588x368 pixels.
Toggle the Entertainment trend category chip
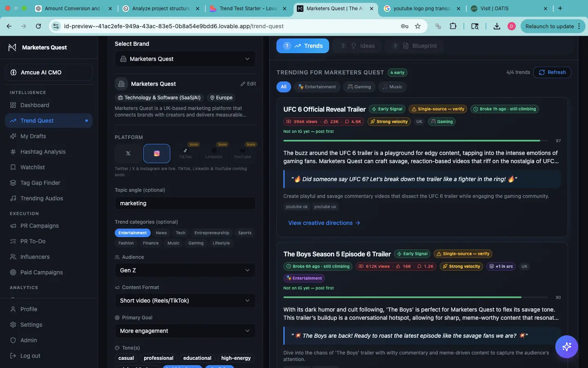point(133,233)
